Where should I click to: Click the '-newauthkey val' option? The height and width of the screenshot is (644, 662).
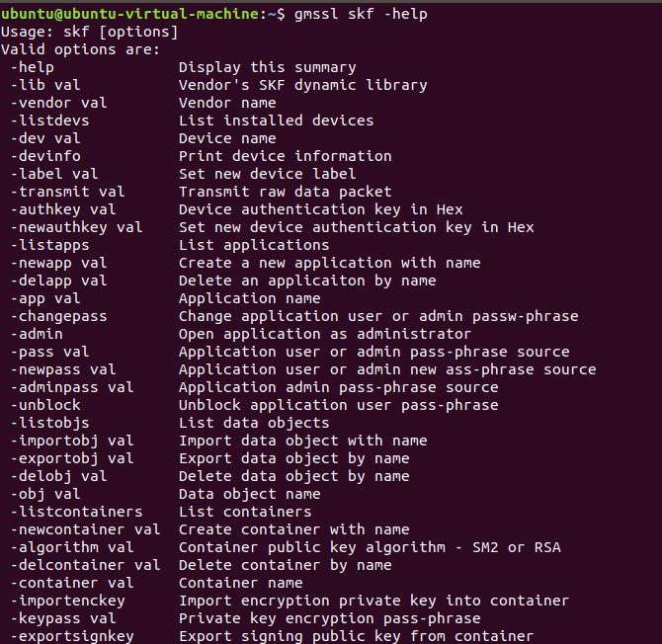tap(77, 227)
